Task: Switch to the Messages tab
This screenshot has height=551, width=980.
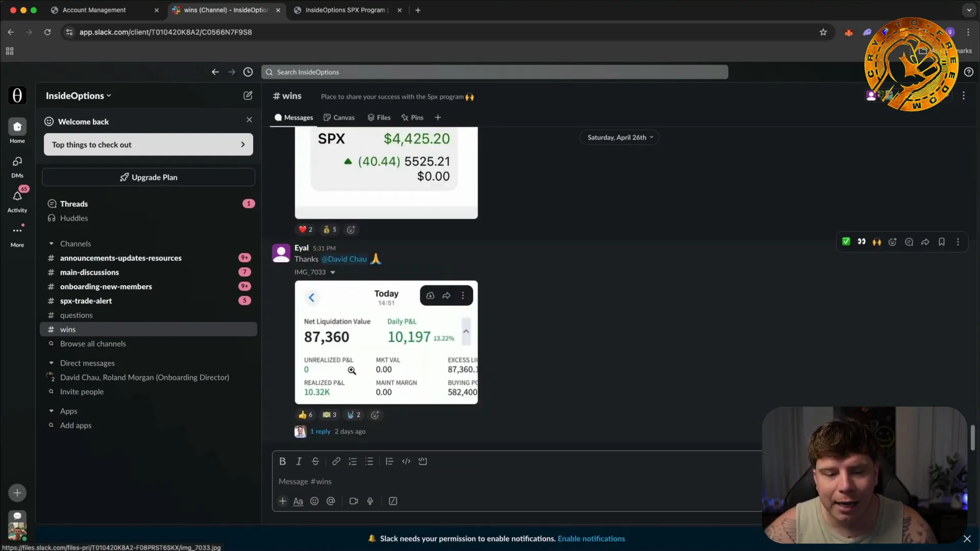Action: coord(294,117)
